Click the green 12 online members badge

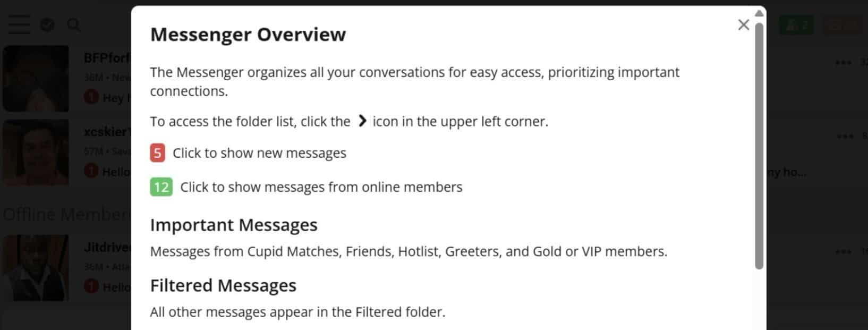point(161,187)
